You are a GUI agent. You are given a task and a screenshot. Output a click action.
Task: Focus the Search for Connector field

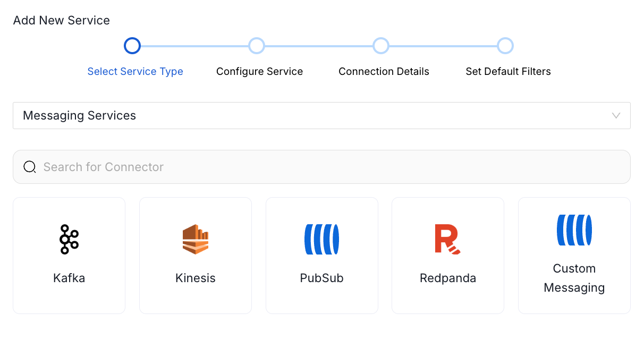[x=321, y=167]
